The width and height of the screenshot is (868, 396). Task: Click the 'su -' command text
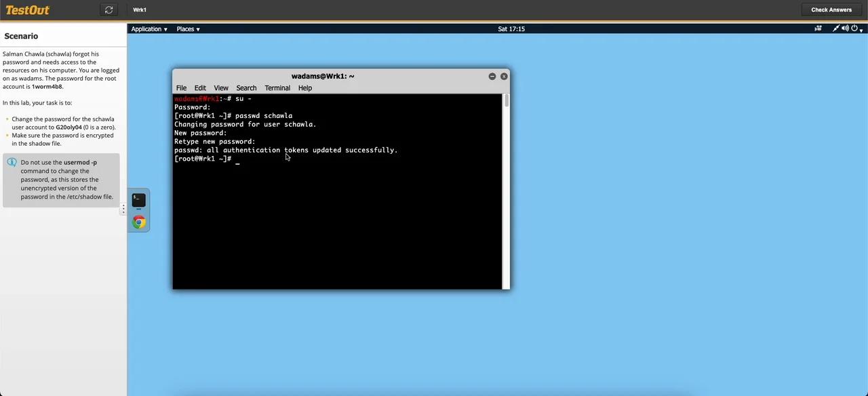[x=243, y=99]
